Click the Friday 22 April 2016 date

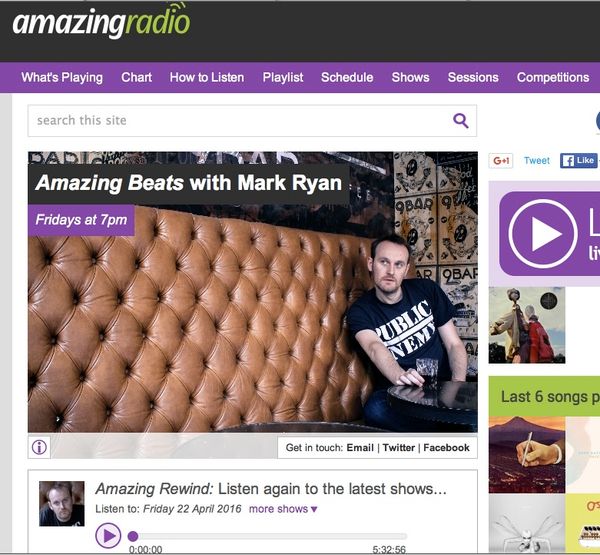point(192,509)
